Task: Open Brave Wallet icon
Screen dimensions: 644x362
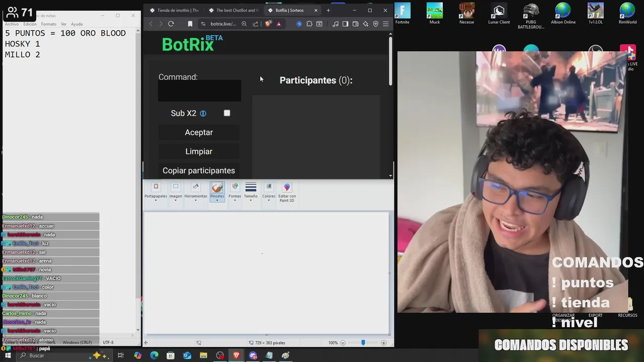Action: (x=355, y=24)
